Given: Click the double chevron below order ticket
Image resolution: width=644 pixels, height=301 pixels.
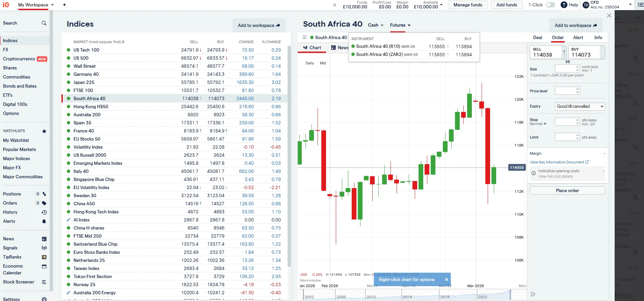Looking at the screenshot, I should tap(533, 294).
